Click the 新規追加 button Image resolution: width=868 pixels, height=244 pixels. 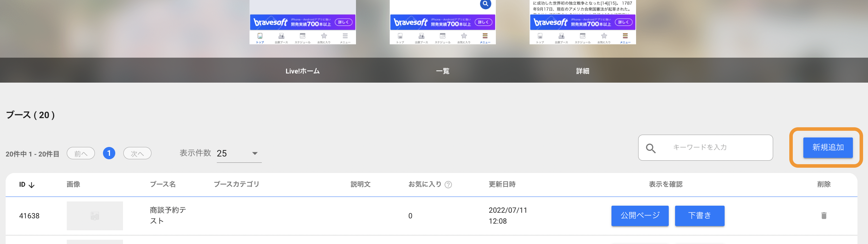[828, 148]
